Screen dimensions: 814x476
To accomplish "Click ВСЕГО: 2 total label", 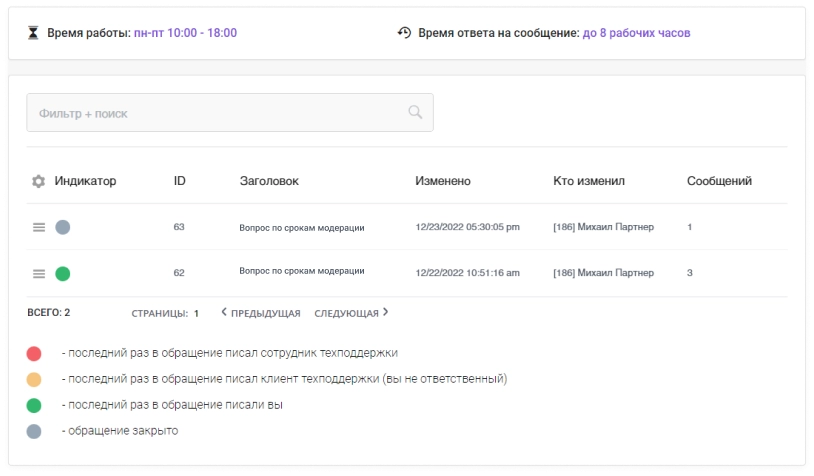I will (49, 312).
